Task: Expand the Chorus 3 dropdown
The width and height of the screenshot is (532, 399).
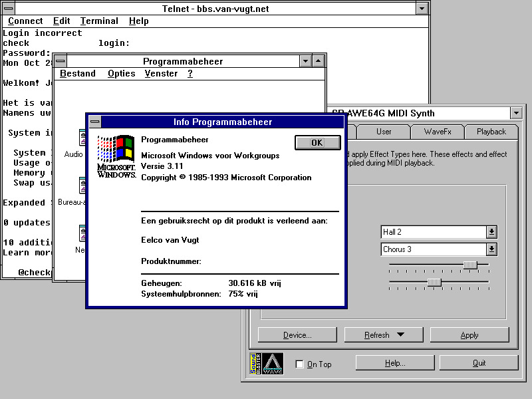Action: (491, 249)
